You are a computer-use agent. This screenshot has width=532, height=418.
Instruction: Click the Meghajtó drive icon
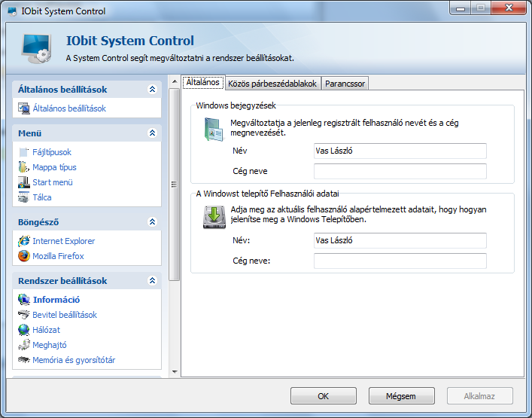tap(24, 345)
